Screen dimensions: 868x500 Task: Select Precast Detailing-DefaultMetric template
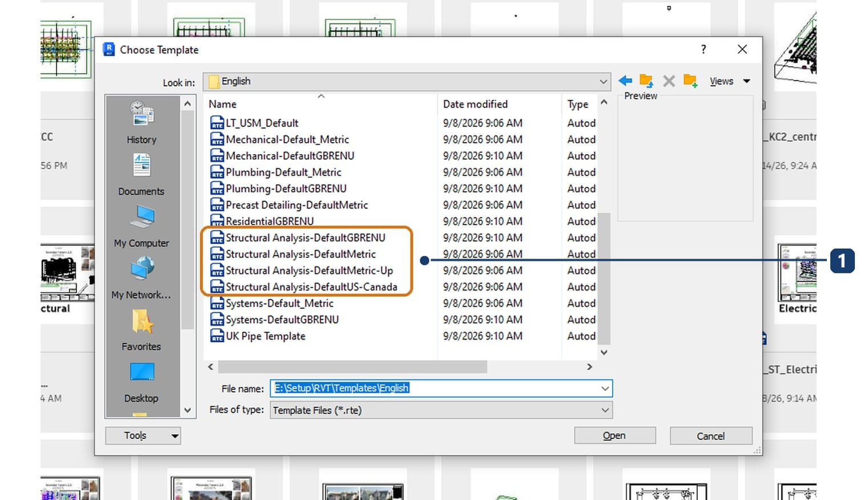coord(297,205)
